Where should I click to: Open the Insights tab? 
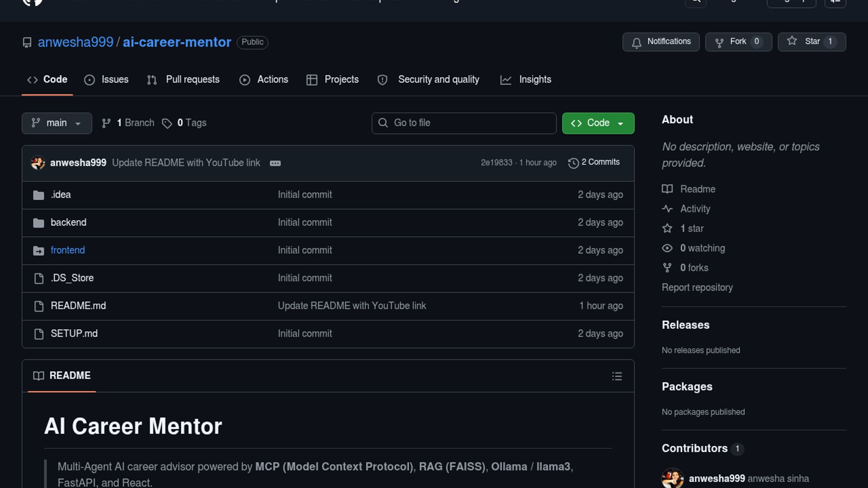526,80
